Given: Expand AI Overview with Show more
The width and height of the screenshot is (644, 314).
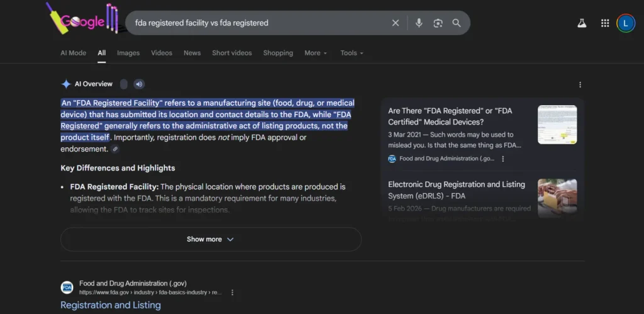Looking at the screenshot, I should [x=211, y=239].
